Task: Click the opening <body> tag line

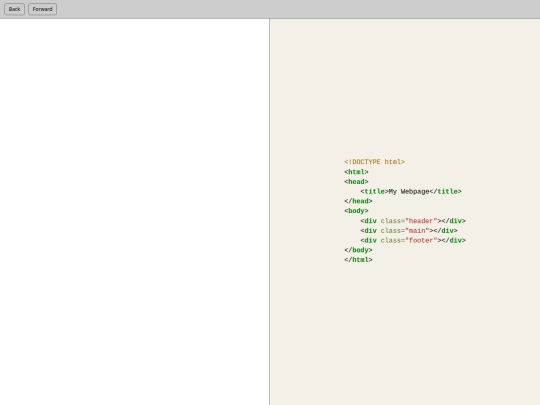Action: point(356,211)
